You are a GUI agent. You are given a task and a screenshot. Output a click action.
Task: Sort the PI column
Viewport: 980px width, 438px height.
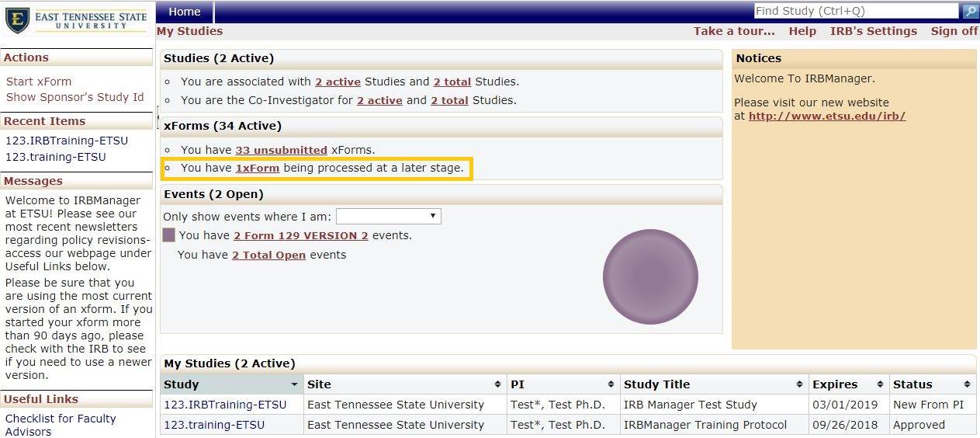pos(611,384)
